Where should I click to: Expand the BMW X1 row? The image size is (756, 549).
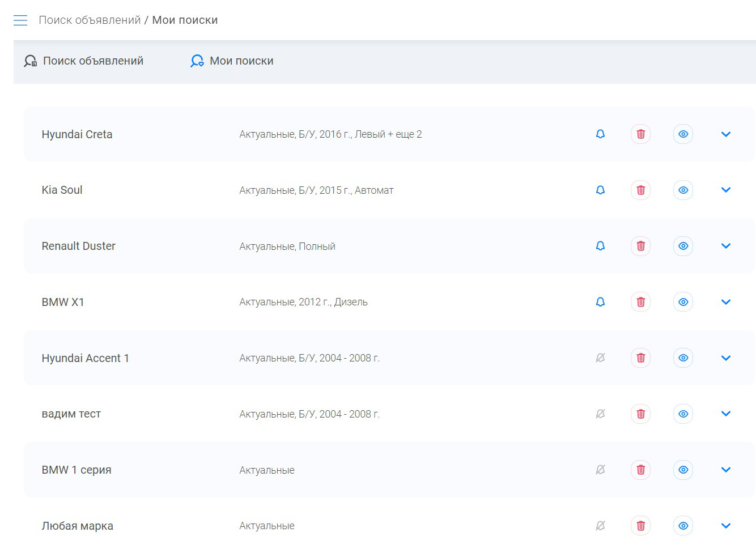pyautogui.click(x=726, y=302)
